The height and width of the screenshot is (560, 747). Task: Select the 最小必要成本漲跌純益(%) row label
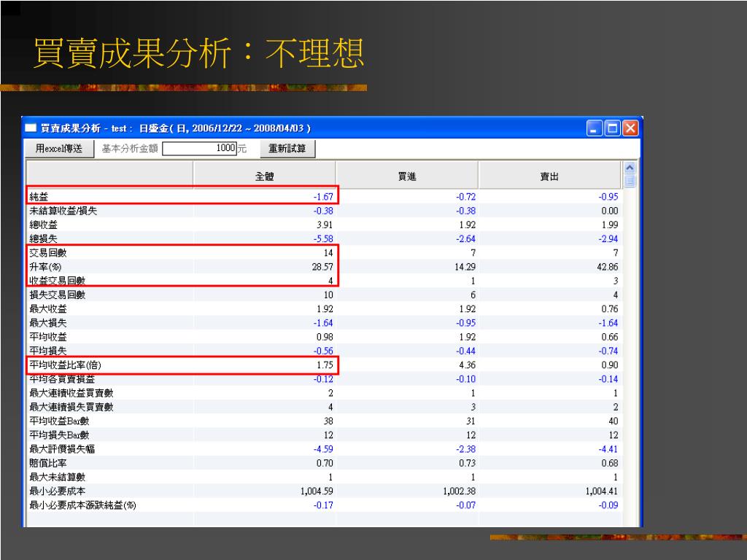coord(83,505)
